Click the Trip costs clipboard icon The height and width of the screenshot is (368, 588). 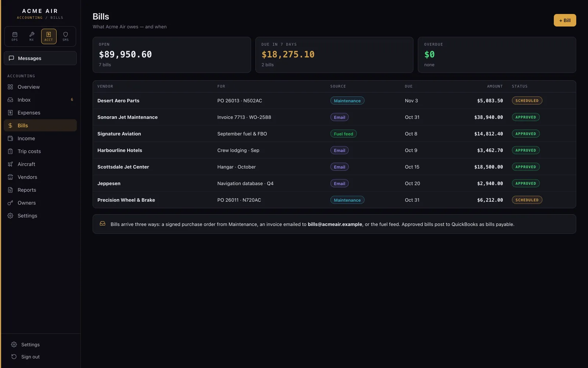[10, 151]
